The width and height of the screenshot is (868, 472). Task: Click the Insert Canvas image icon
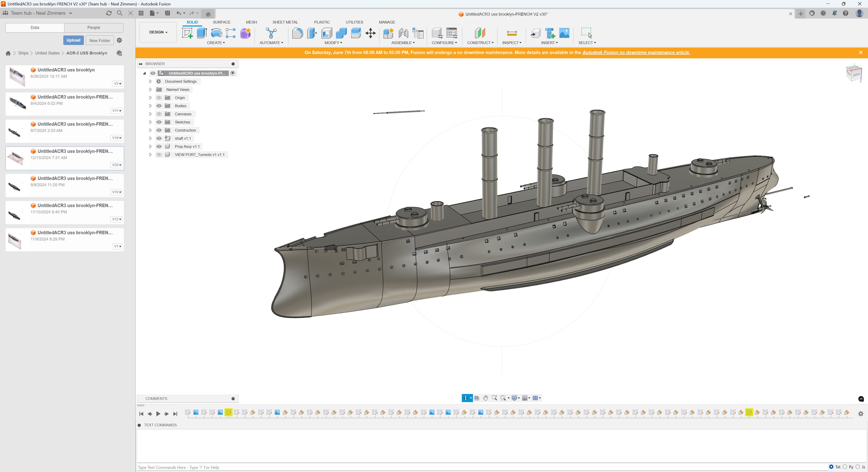(x=564, y=33)
